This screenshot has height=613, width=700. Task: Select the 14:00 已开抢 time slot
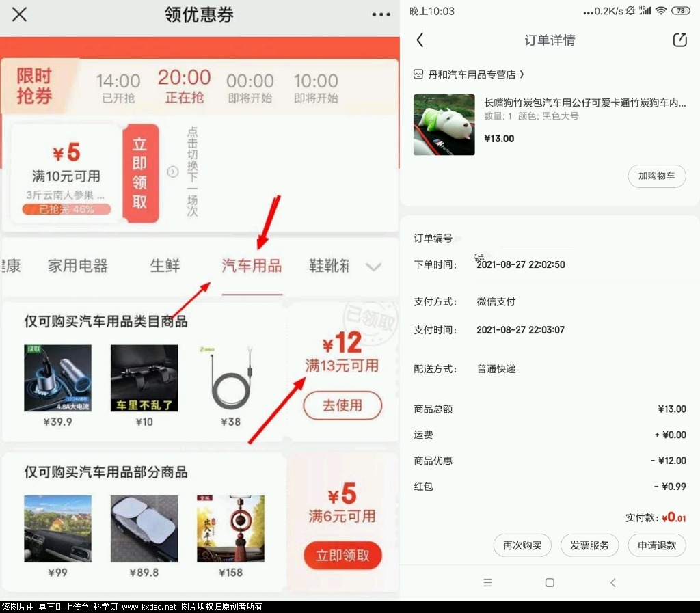[x=118, y=88]
